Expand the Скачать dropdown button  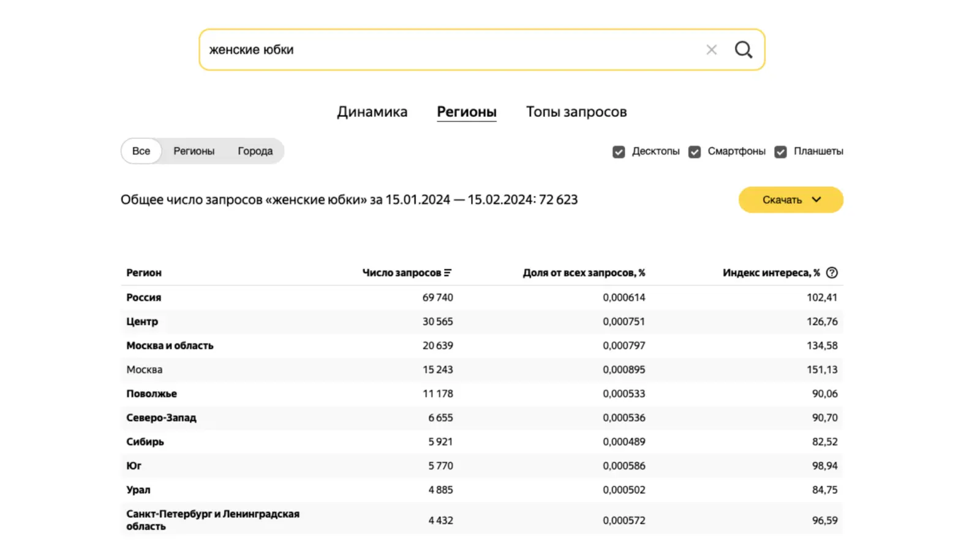tap(790, 200)
